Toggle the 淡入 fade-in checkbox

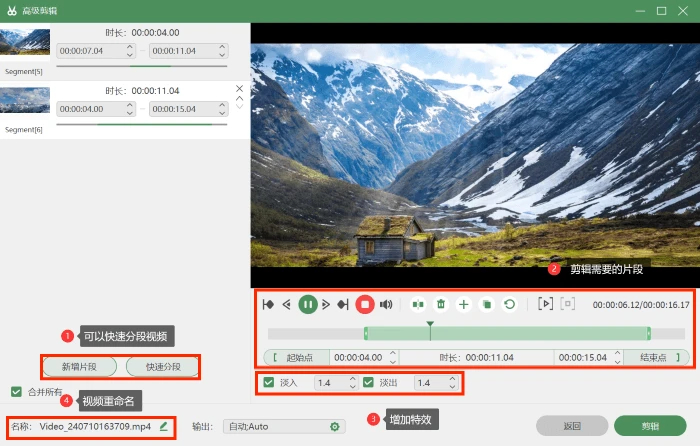(x=269, y=382)
